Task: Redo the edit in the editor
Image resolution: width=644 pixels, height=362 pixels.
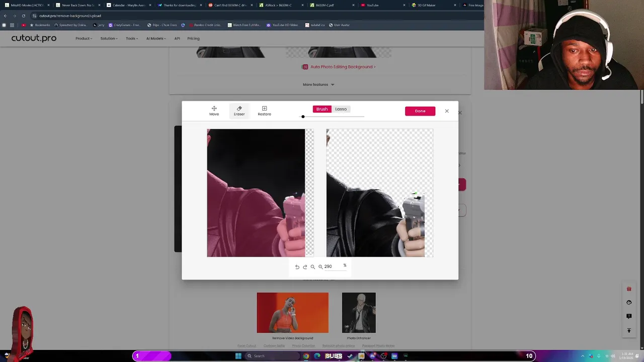Action: pyautogui.click(x=305, y=267)
